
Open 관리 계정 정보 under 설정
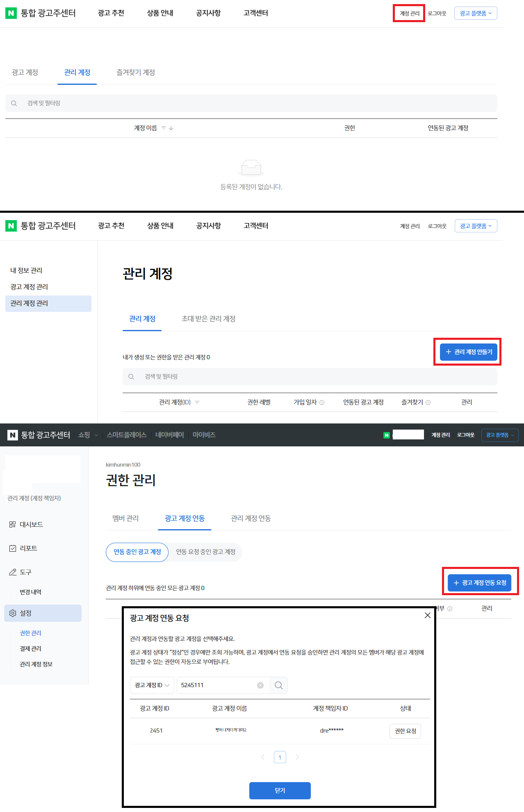tap(36, 664)
